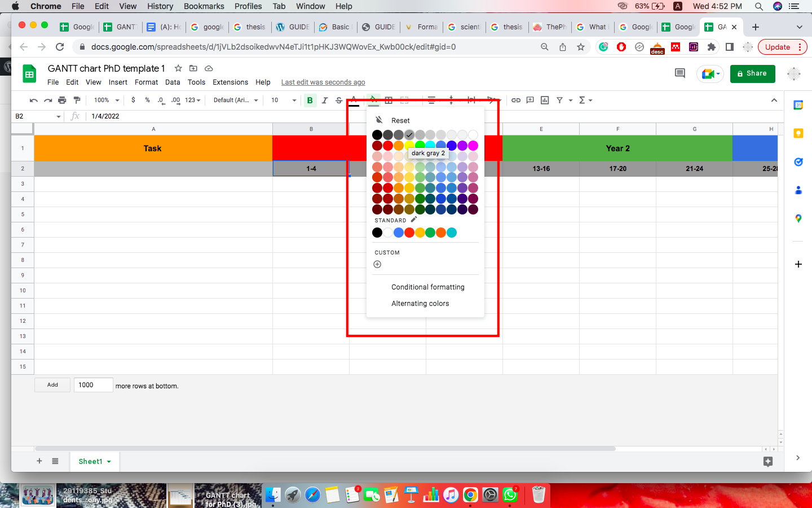This screenshot has width=812, height=508.
Task: Undo the last action
Action: (x=33, y=100)
